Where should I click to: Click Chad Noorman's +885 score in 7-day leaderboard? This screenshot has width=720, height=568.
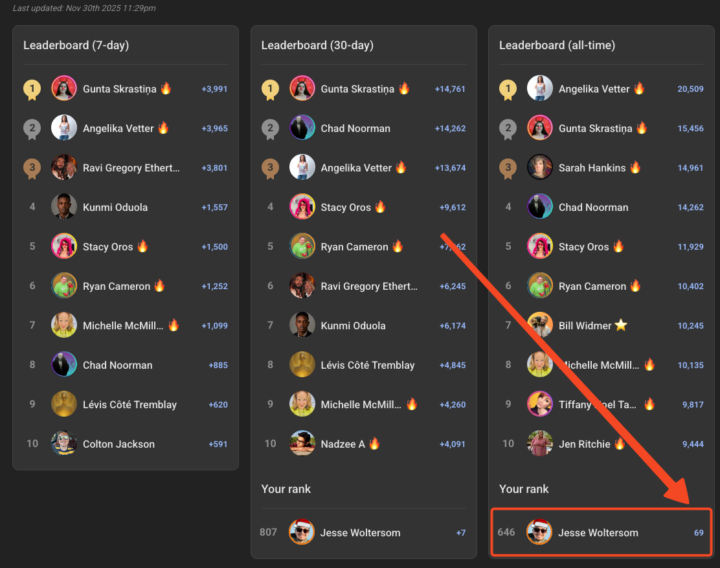tap(218, 365)
